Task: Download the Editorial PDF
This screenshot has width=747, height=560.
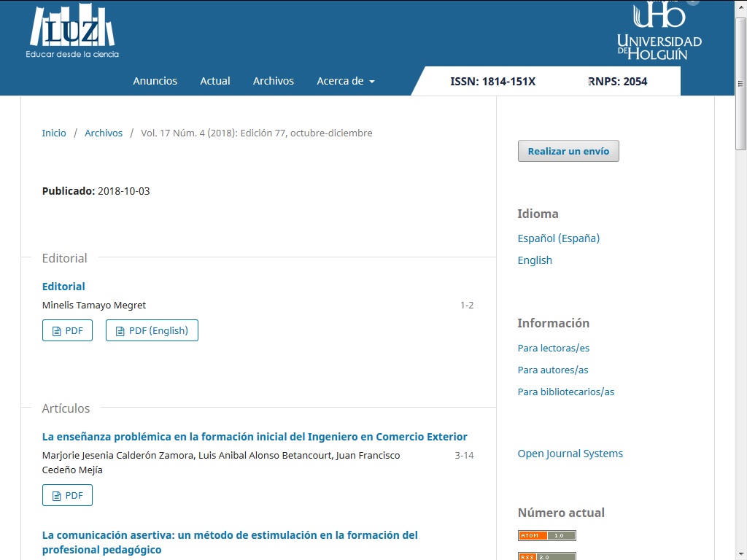Action: point(67,330)
